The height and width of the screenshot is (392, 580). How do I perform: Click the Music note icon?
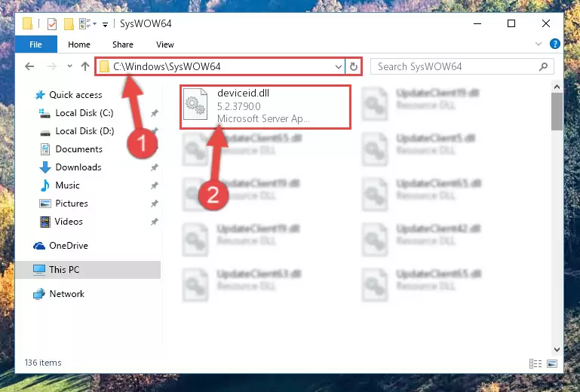click(45, 185)
